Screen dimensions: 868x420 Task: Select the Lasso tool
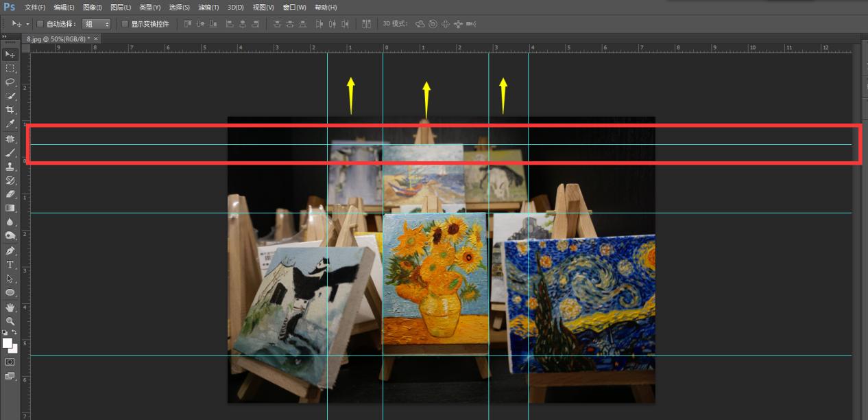click(x=10, y=82)
